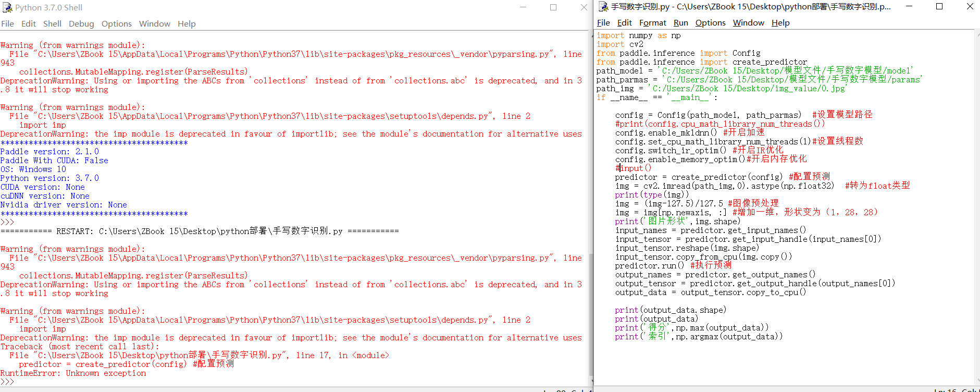This screenshot has height=392, width=980.
Task: Click the RESTART line in shell
Action: tap(200, 231)
